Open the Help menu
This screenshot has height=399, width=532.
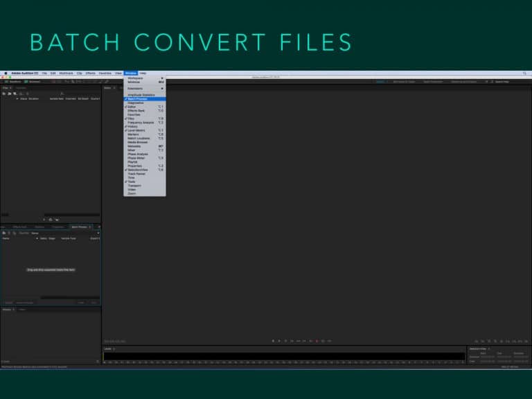tap(143, 73)
